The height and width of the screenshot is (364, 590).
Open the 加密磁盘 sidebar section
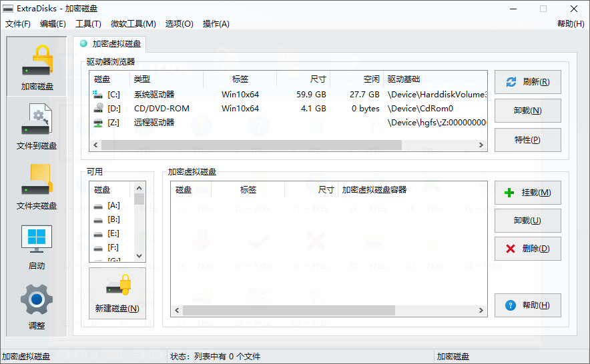pos(37,67)
